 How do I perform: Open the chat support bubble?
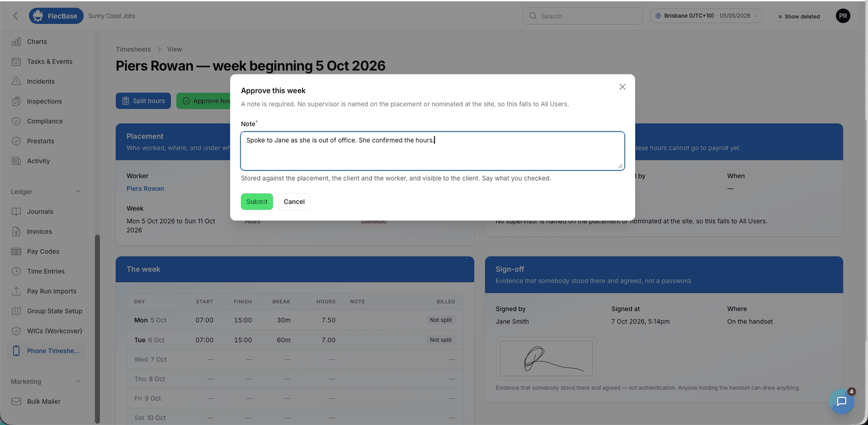click(x=841, y=401)
